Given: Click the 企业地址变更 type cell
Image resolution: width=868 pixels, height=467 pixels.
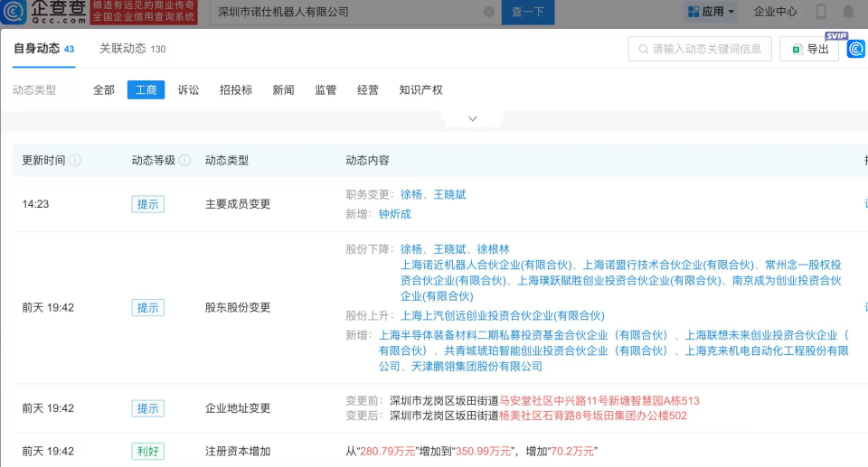Looking at the screenshot, I should point(238,408).
